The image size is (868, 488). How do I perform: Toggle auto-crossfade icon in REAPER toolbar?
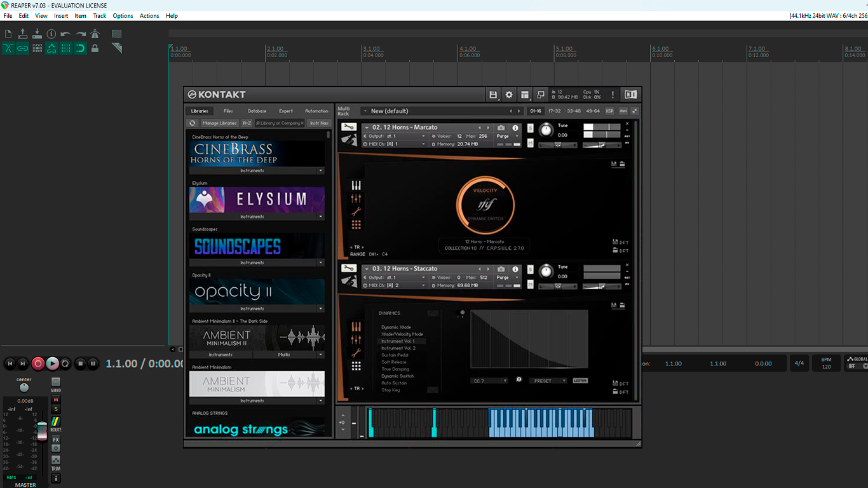pos(8,48)
